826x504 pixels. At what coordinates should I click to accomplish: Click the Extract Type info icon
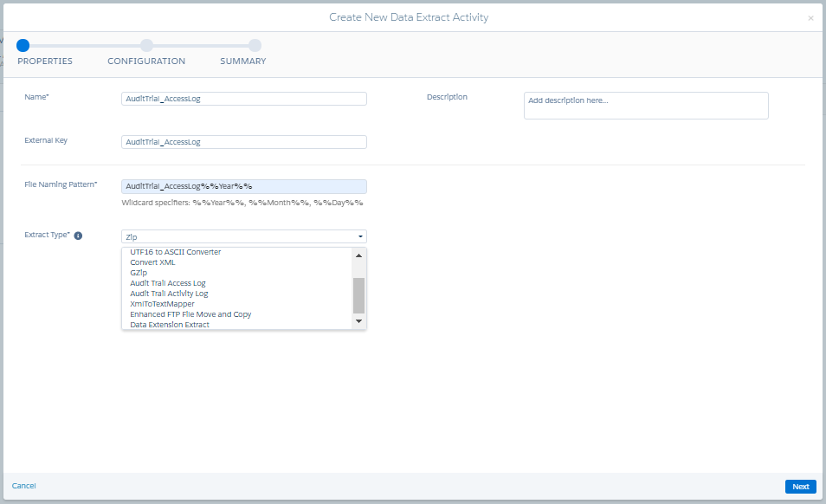coord(78,236)
